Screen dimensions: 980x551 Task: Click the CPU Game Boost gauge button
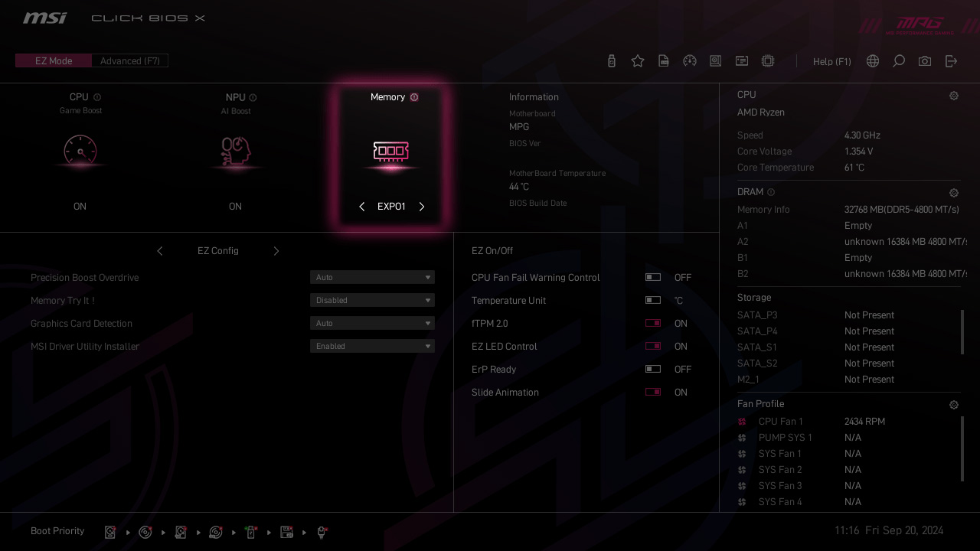(80, 151)
